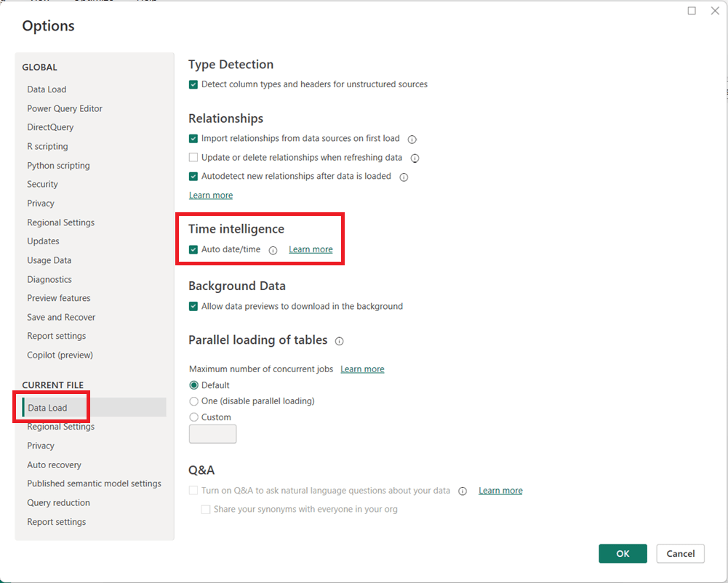This screenshot has width=728, height=583.
Task: Disable Detect column types and headers checkbox
Action: [x=193, y=84]
